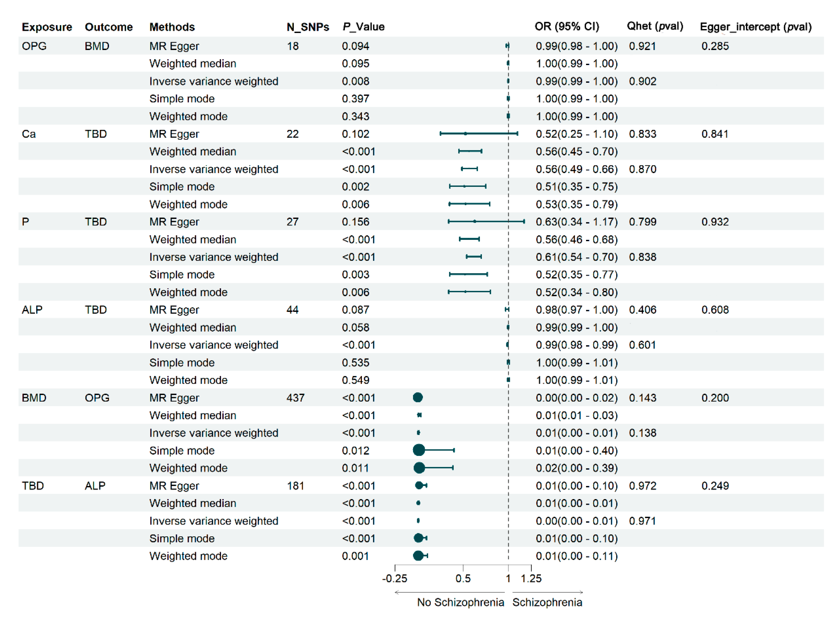
Task: Select the N_SNPs column header
Action: click(308, 27)
